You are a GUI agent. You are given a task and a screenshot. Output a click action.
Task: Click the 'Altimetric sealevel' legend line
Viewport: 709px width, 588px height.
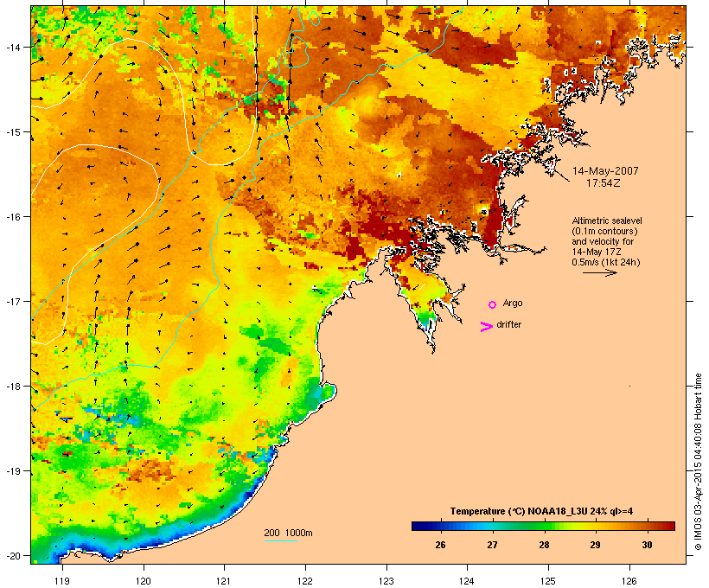[x=606, y=220]
